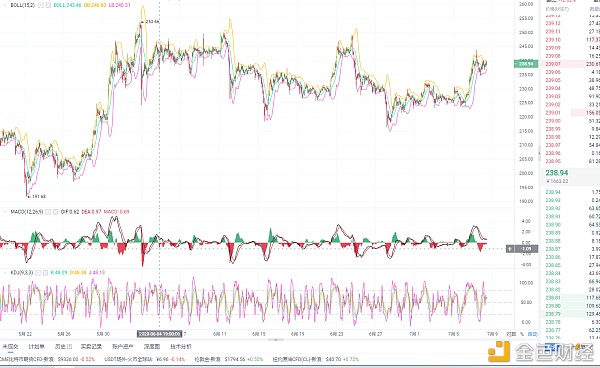Screen dimensions: 600x368
Task: Toggle auto scale 自动 button
Action: point(532,334)
